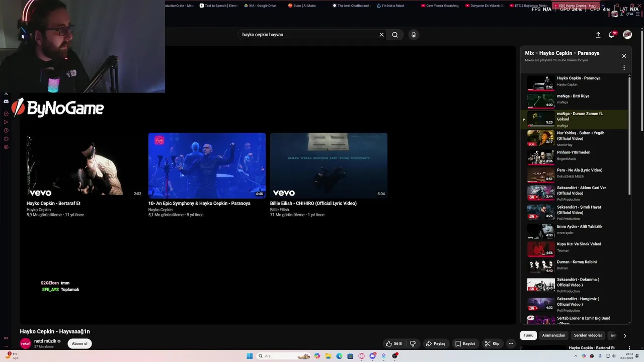Share the video with Paylaş
This screenshot has height=362, width=644.
click(436, 343)
